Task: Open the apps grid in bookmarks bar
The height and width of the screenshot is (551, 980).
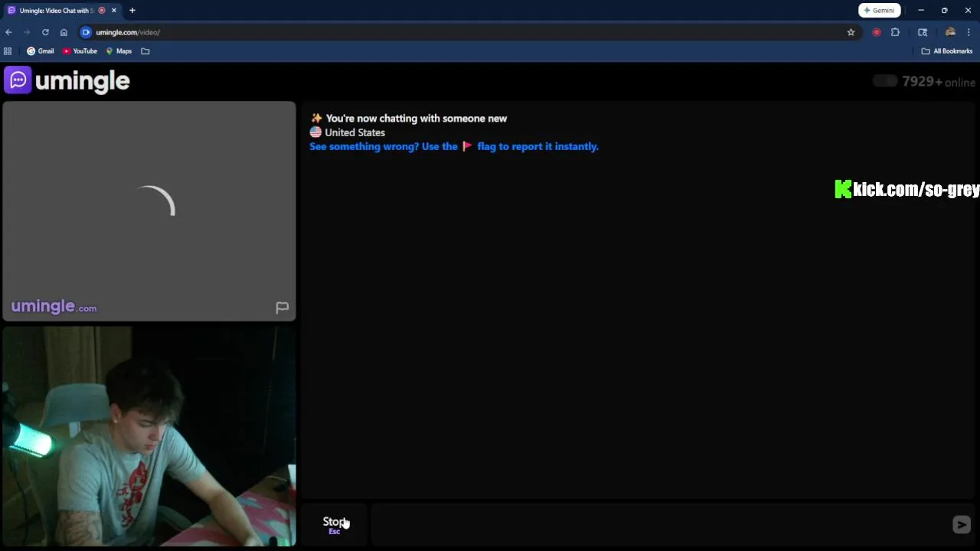Action: pos(8,51)
